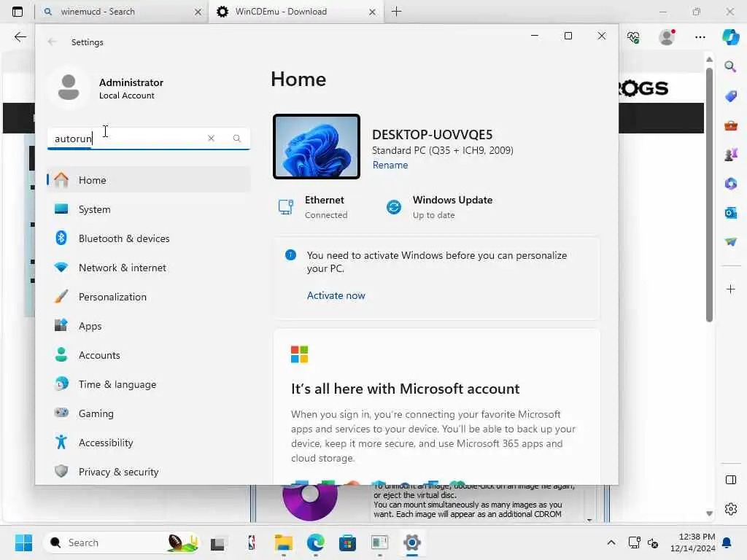747x560 pixels.
Task: Open Personalization settings
Action: coord(149,297)
